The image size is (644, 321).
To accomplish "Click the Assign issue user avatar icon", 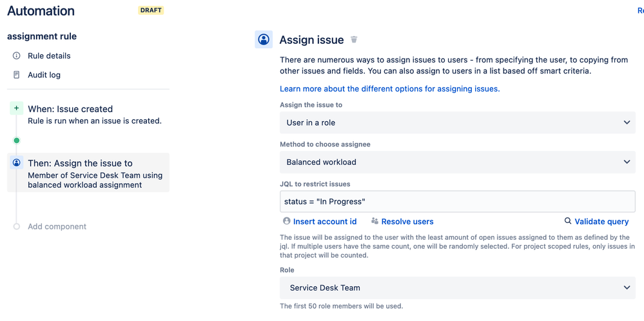I will [264, 40].
